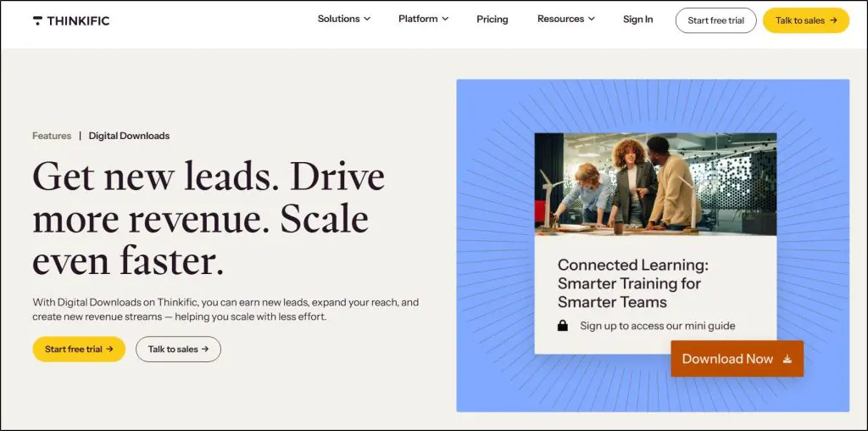The image size is (868, 431).
Task: Open the Pricing page from the navigation
Action: point(492,20)
